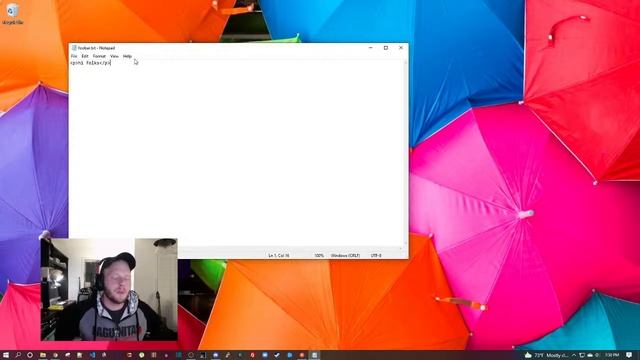Click the 'Ln 1, Col 16' status entry

point(279,256)
